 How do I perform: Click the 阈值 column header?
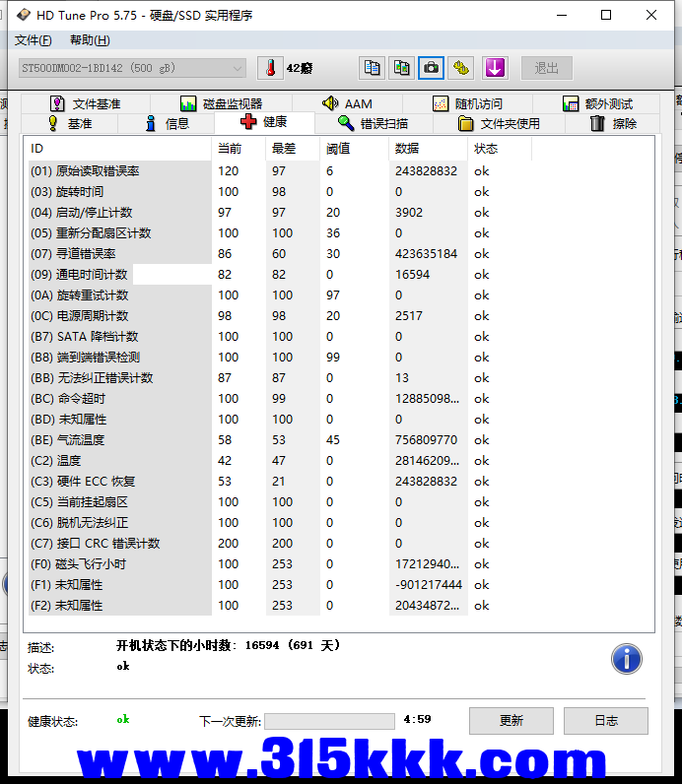(x=338, y=149)
